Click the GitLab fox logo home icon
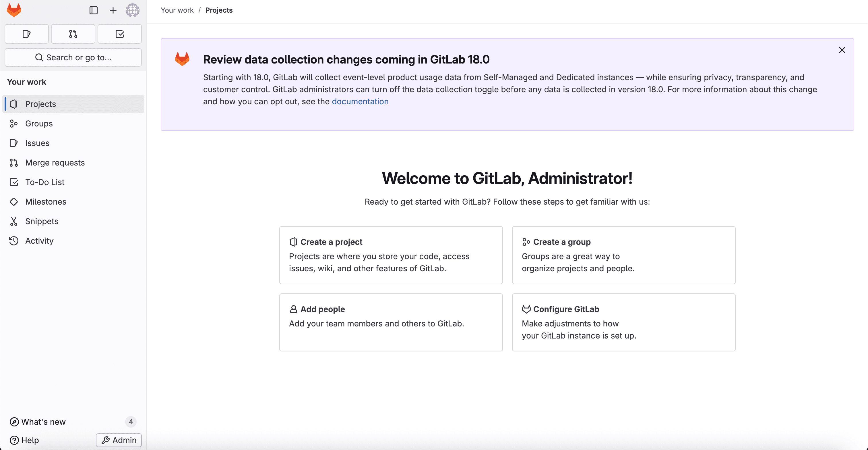868x450 pixels. 14,10
